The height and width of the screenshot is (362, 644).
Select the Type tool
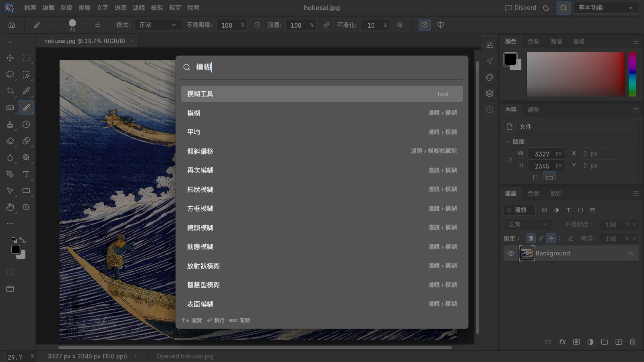pyautogui.click(x=26, y=174)
